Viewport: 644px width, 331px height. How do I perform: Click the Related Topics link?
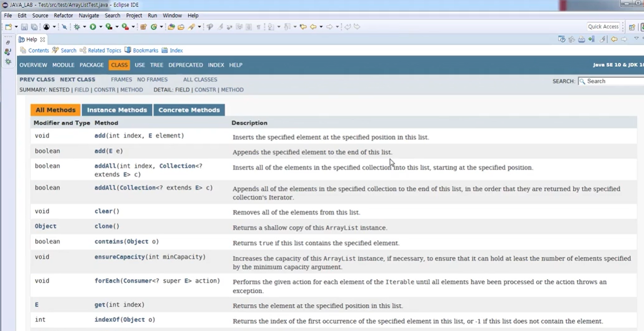coord(104,51)
